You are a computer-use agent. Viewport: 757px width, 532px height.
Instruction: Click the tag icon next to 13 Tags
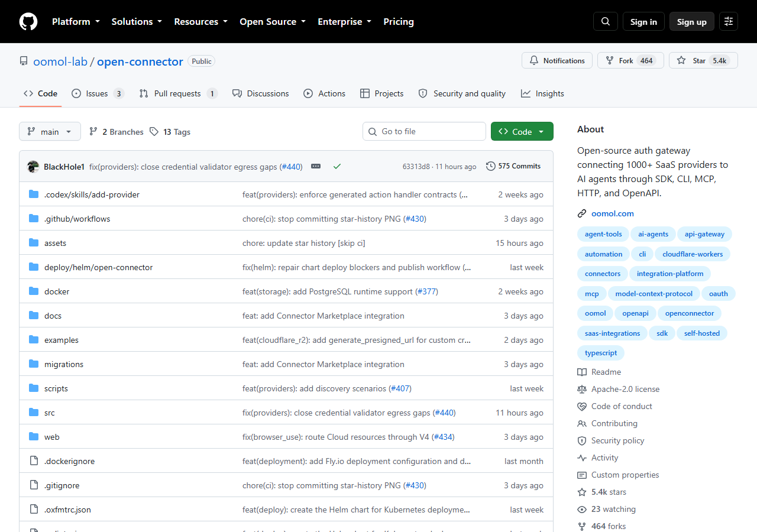[154, 132]
